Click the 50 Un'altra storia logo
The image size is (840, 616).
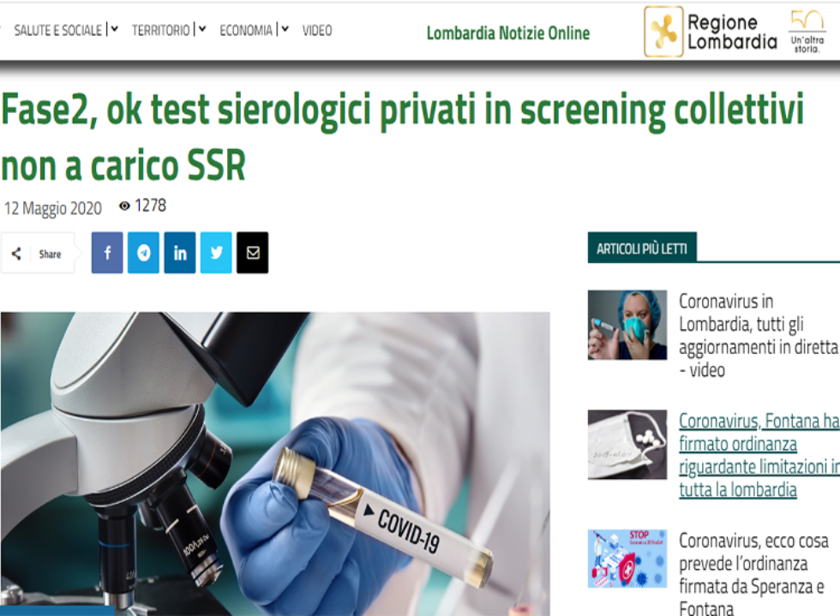807,32
